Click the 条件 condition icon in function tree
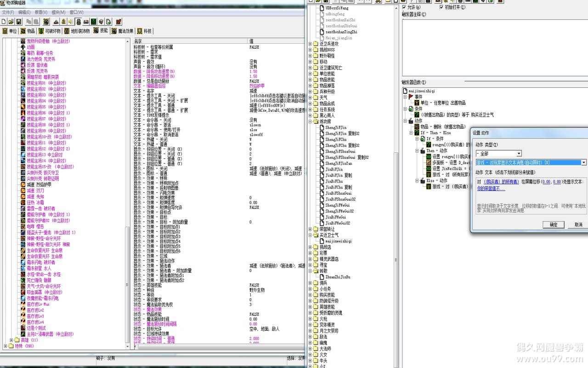This screenshot has width=588, height=368. 411,109
